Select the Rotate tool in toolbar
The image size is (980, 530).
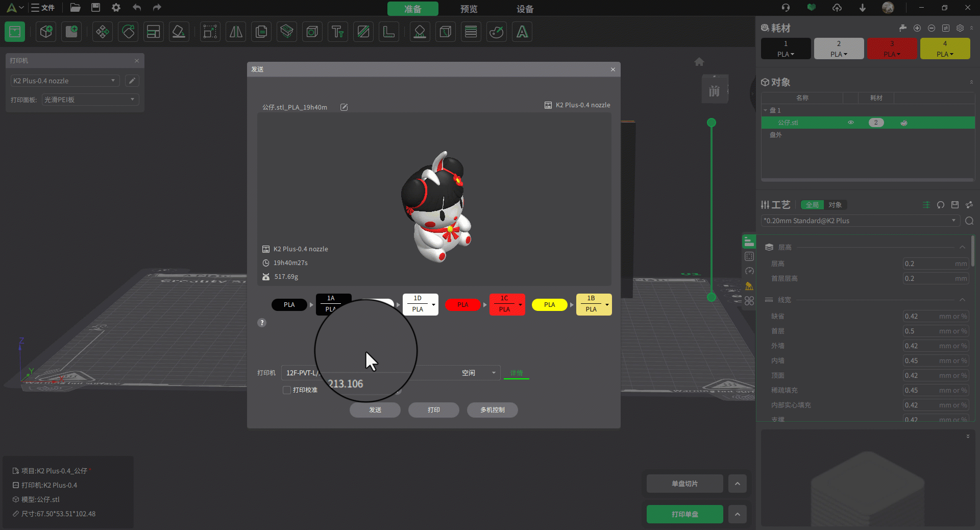pyautogui.click(x=128, y=32)
